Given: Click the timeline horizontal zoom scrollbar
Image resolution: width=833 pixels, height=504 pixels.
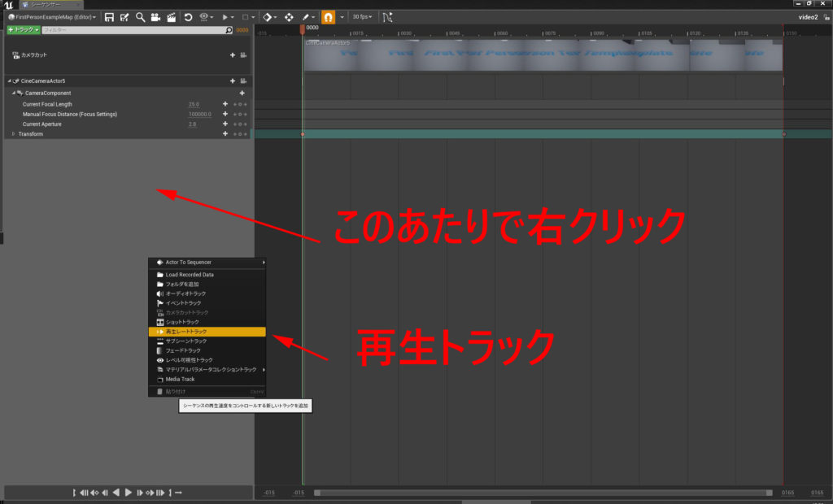Looking at the screenshot, I should [543, 493].
